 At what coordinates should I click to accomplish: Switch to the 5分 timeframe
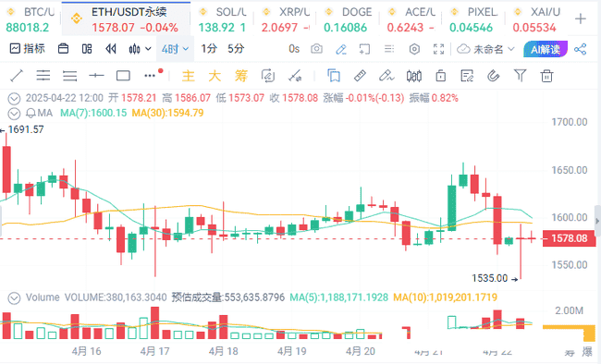click(236, 49)
